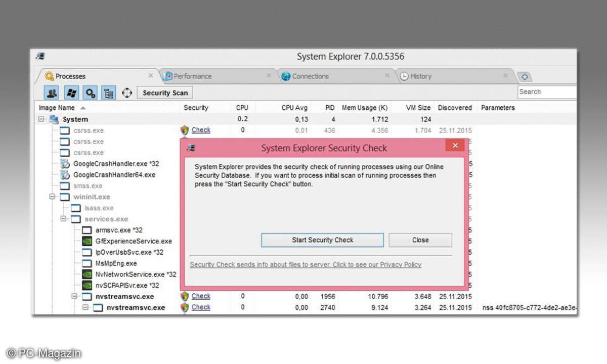
Task: Sort by the PID column header
Action: [329, 108]
